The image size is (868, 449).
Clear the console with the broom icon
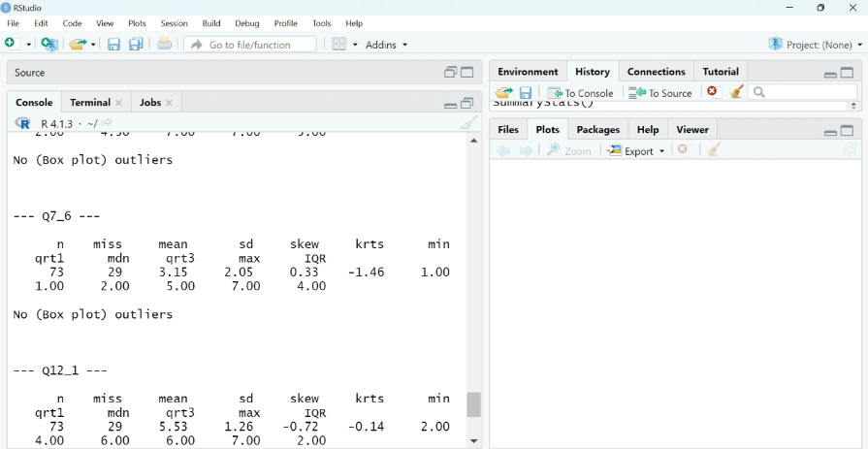click(469, 123)
